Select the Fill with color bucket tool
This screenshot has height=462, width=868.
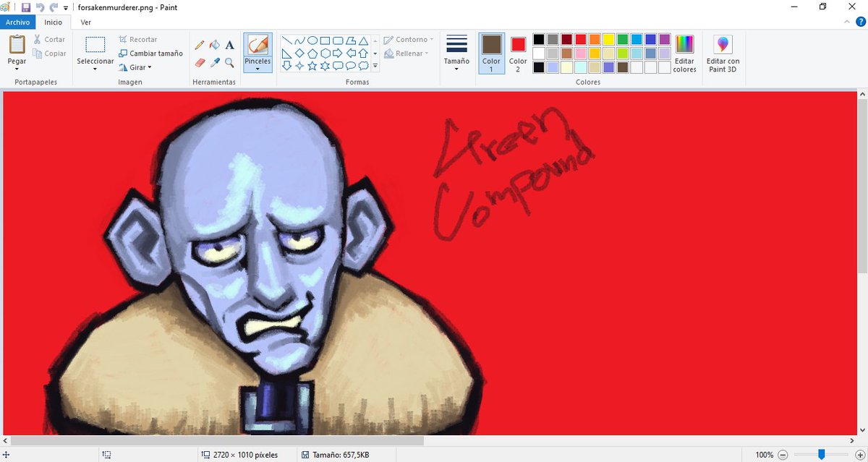click(x=214, y=45)
